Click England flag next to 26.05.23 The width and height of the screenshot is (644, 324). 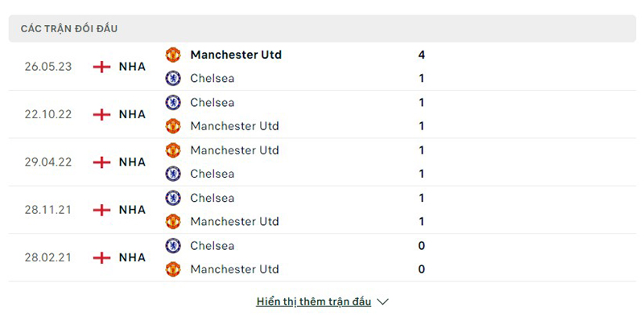pos(101,67)
